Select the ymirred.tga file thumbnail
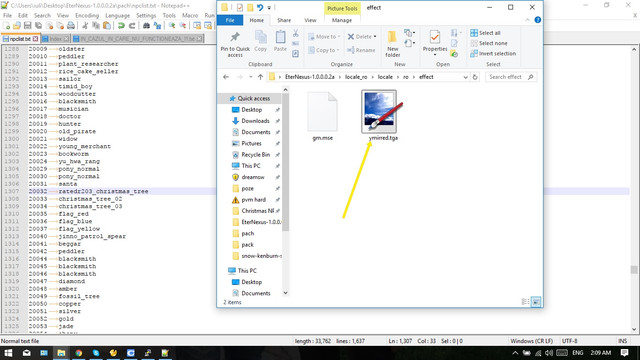The width and height of the screenshot is (640, 360). 380,112
